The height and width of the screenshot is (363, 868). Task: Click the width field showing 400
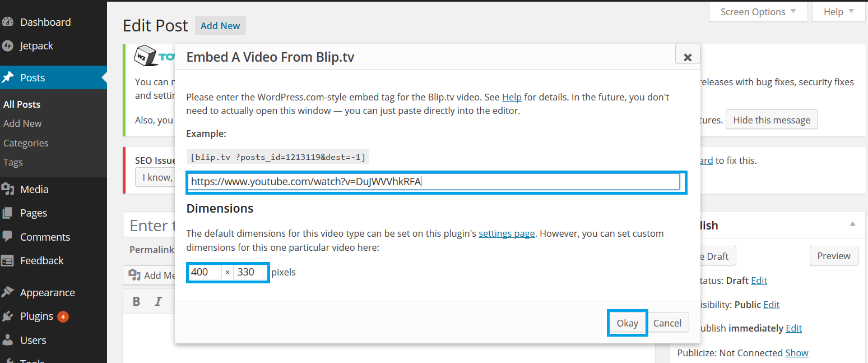point(205,272)
